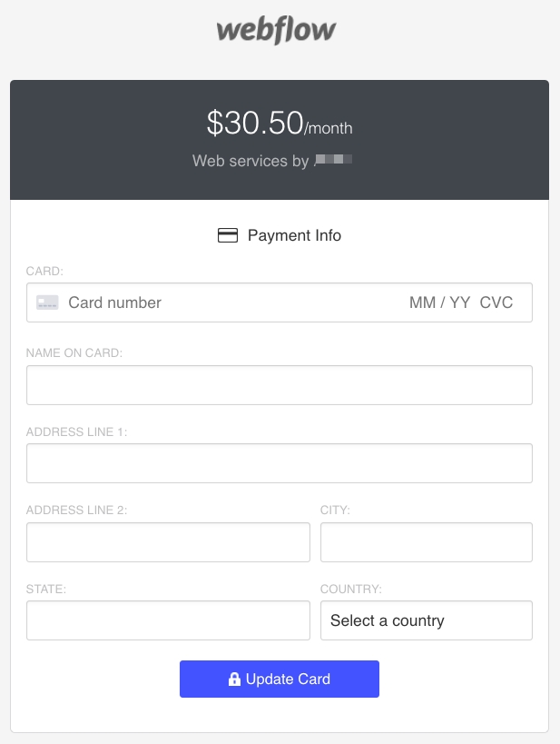Viewport: 560px width, 744px height.
Task: Click the credit card icon beside Payment Info
Action: [228, 235]
